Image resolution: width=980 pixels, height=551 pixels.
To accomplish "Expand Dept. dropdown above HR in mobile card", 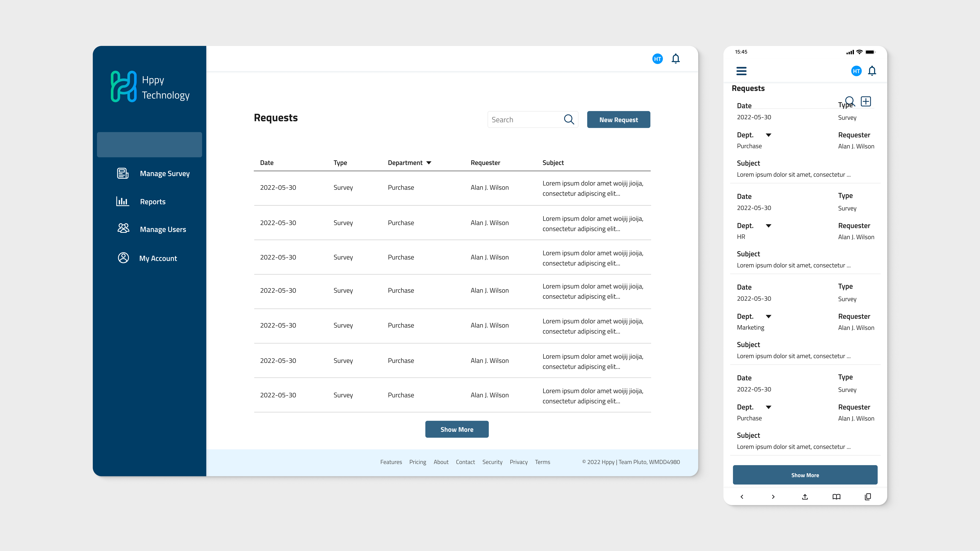I will pos(769,226).
